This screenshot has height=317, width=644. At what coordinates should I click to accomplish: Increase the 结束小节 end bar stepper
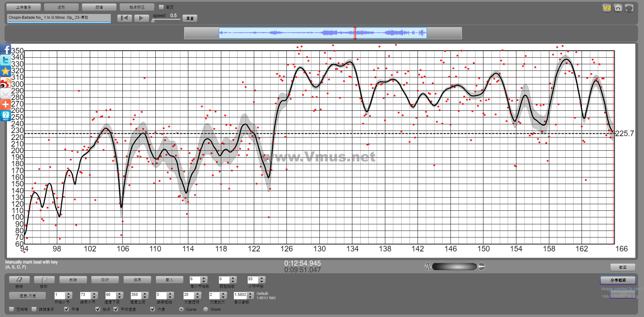point(94,293)
